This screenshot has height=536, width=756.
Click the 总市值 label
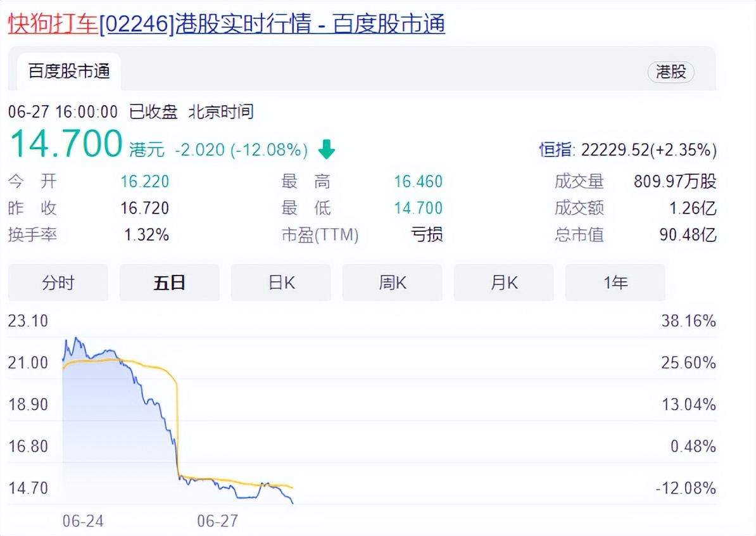click(579, 235)
